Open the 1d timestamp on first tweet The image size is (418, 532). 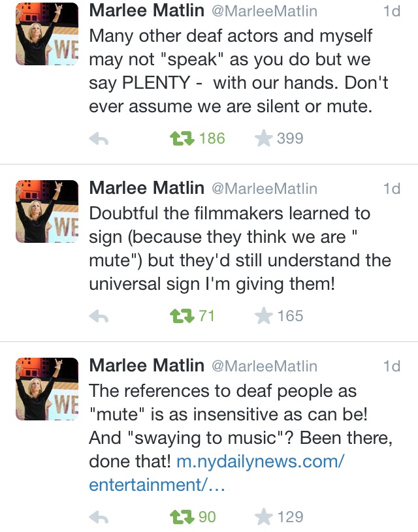(x=391, y=11)
